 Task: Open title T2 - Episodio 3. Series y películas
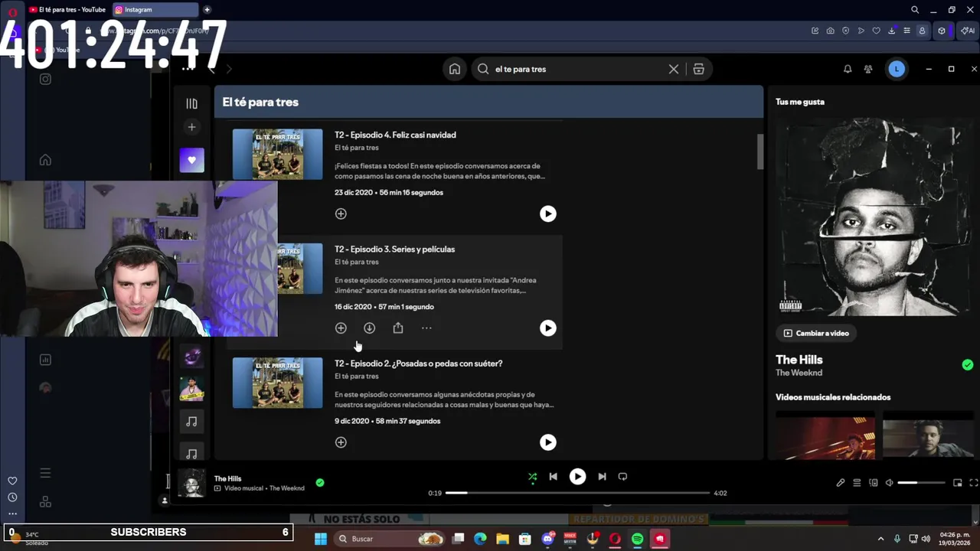click(x=394, y=249)
